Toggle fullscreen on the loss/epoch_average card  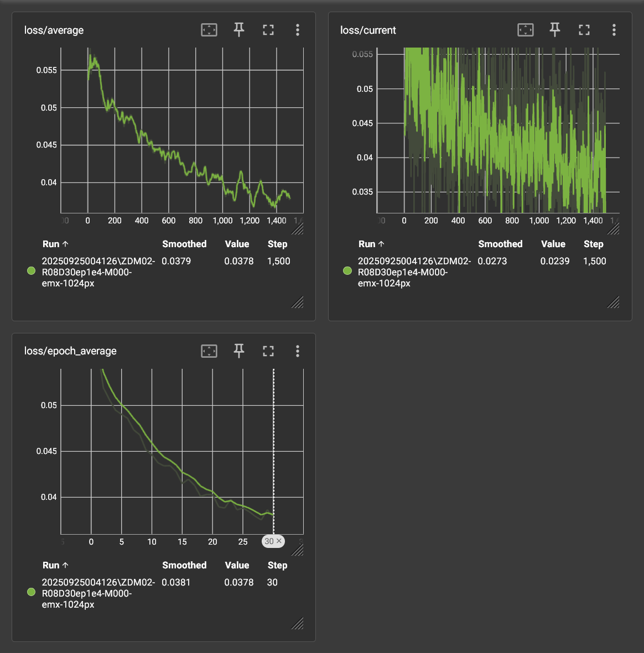pyautogui.click(x=268, y=351)
